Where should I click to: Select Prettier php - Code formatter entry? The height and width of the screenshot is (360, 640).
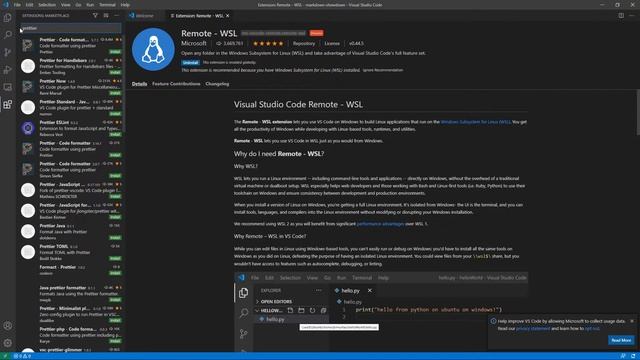click(x=70, y=335)
